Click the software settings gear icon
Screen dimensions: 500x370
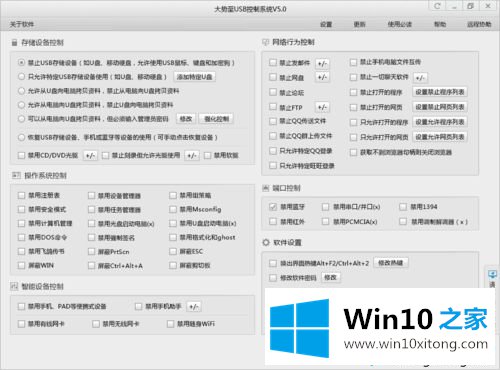coord(266,242)
